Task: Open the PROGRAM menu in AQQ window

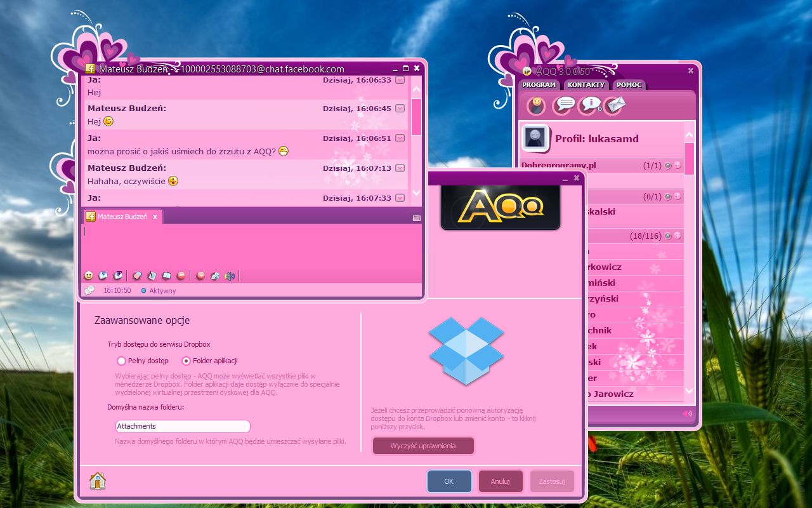Action: [539, 84]
